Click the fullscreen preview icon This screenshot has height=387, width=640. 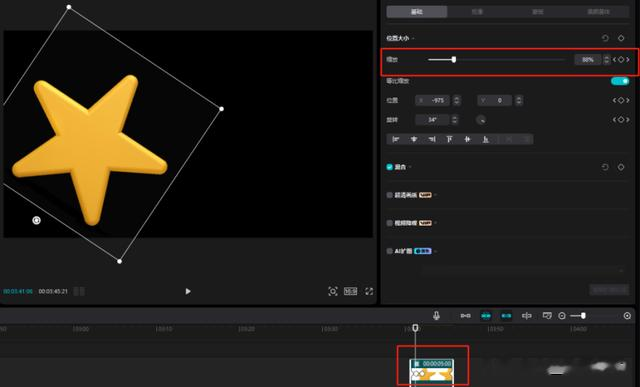tap(369, 291)
